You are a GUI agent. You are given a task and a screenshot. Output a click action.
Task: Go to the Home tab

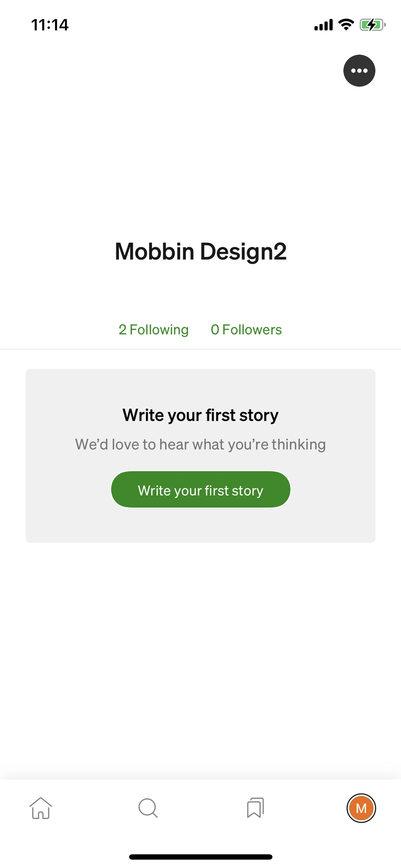tap(41, 808)
